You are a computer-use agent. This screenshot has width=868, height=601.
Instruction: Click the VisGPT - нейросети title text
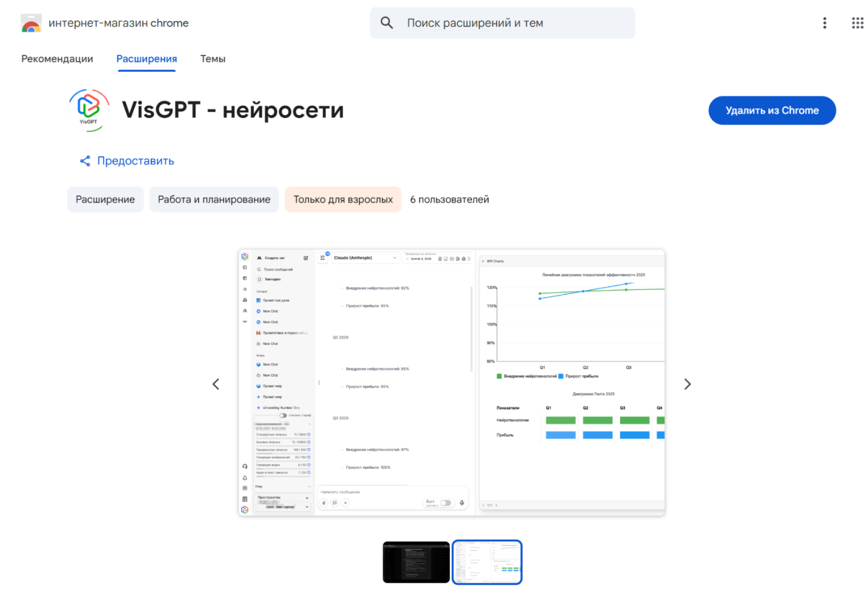tap(233, 110)
